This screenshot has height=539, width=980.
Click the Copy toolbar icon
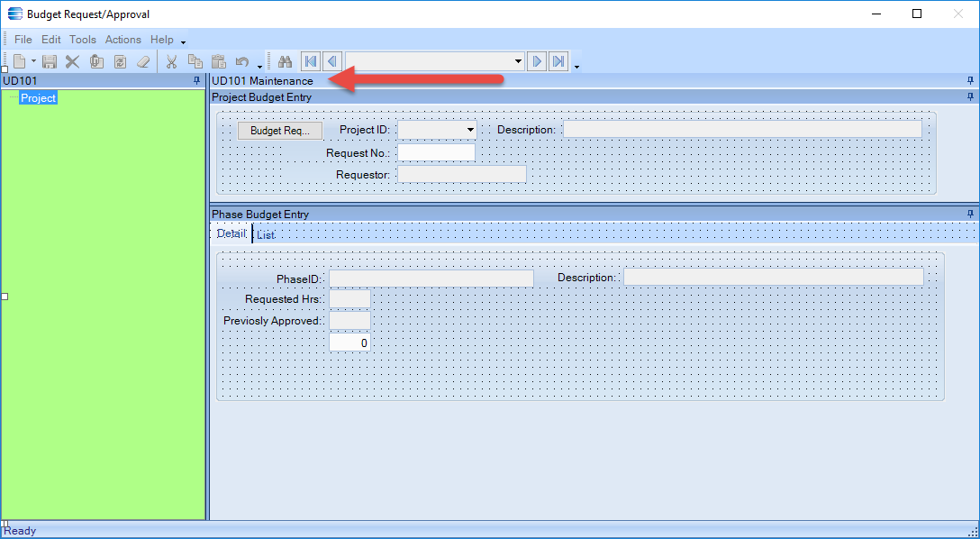195,61
